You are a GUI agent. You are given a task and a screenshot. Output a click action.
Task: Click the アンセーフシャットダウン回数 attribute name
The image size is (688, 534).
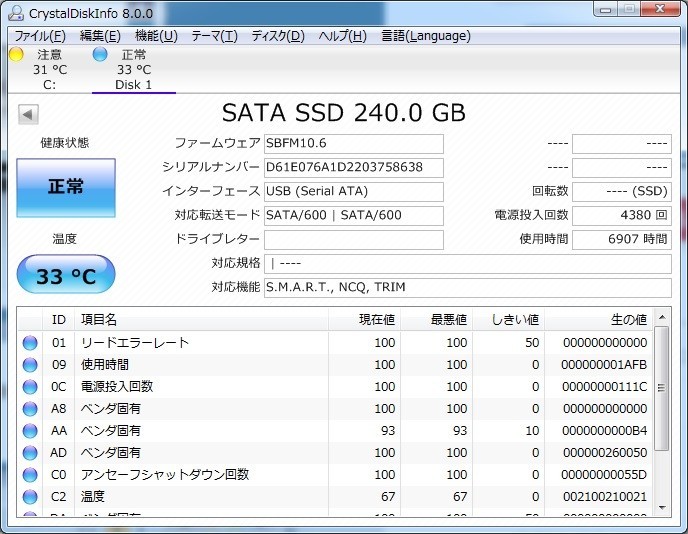click(165, 475)
